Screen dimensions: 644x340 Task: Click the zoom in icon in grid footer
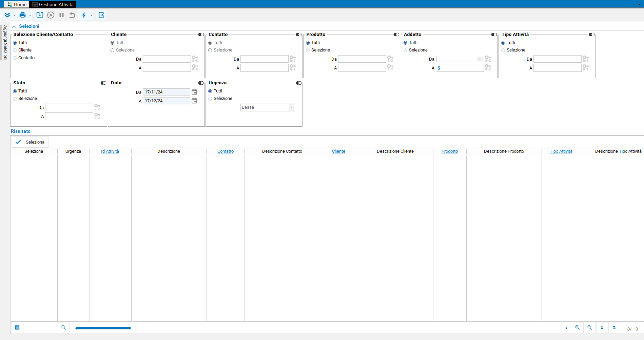click(x=578, y=327)
